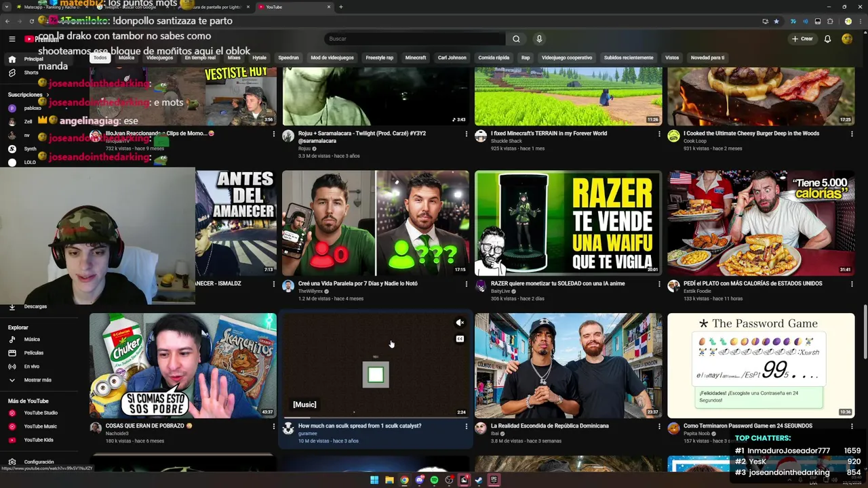The image size is (868, 488).
Task: Open Nachoide3 channel name
Action: pos(117,434)
